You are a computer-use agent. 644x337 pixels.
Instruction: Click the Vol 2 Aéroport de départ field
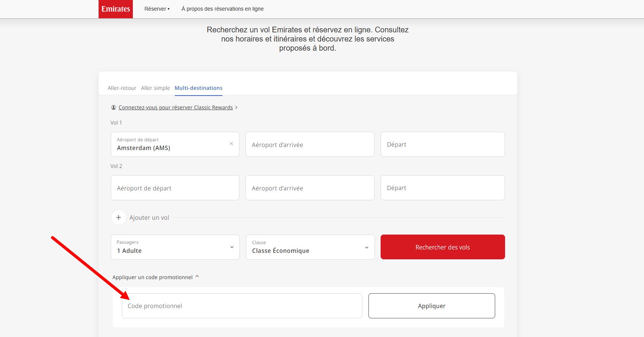[x=175, y=188]
